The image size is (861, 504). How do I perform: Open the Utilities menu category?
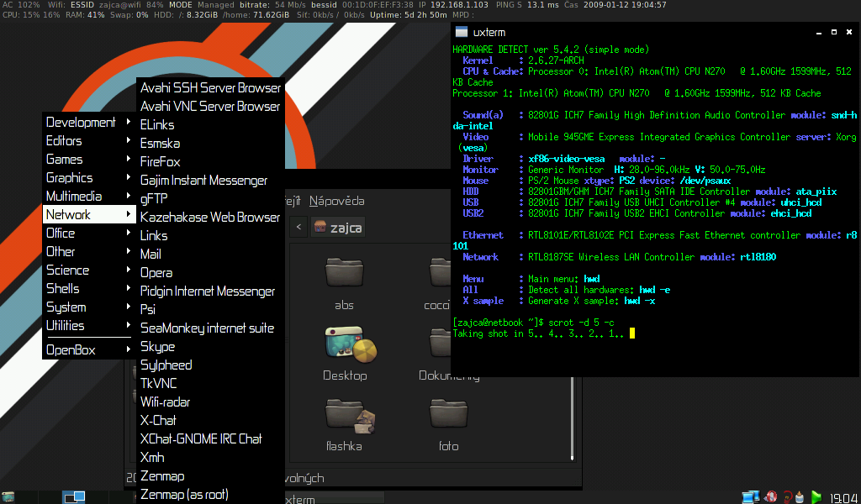point(87,325)
